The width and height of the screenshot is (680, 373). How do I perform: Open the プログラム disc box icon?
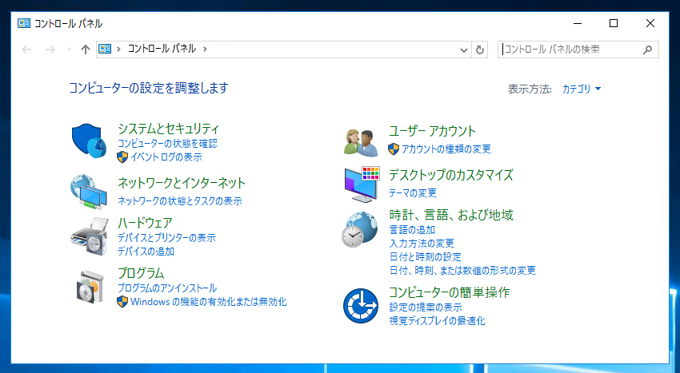tap(90, 286)
